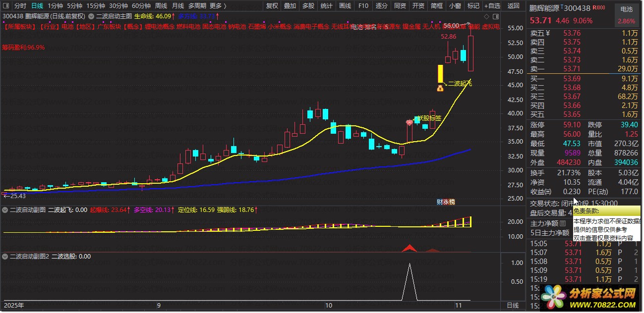Open the 石墨烯 concept link
Image resolution: width=644 pixels, height=313 pixels.
tap(257, 26)
